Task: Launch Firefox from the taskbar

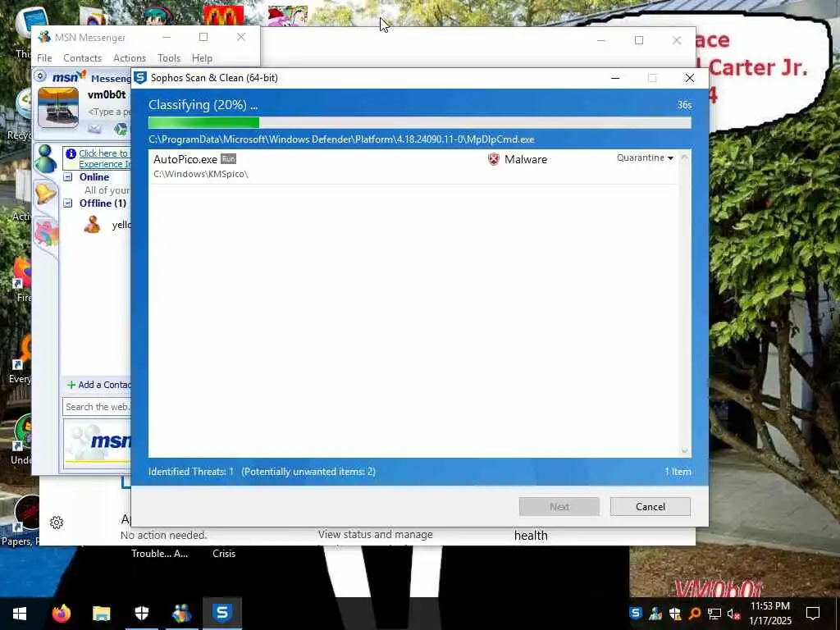Action: pyautogui.click(x=61, y=613)
